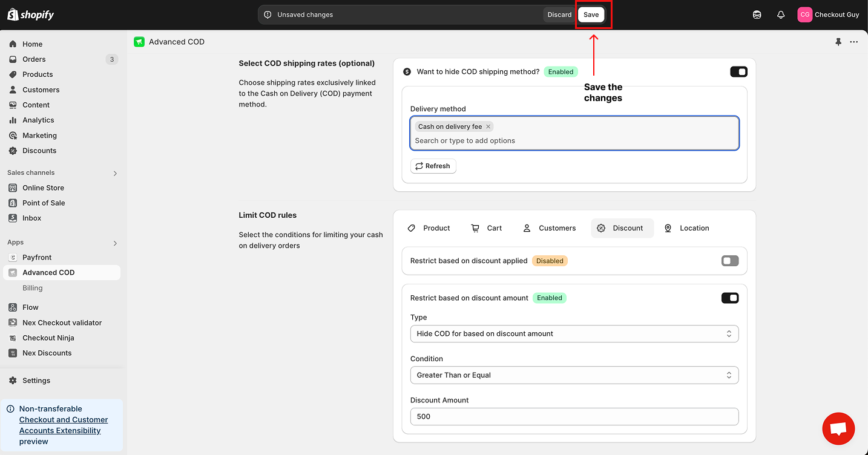Open Settings via the gear icon
The height and width of the screenshot is (455, 868).
click(13, 381)
